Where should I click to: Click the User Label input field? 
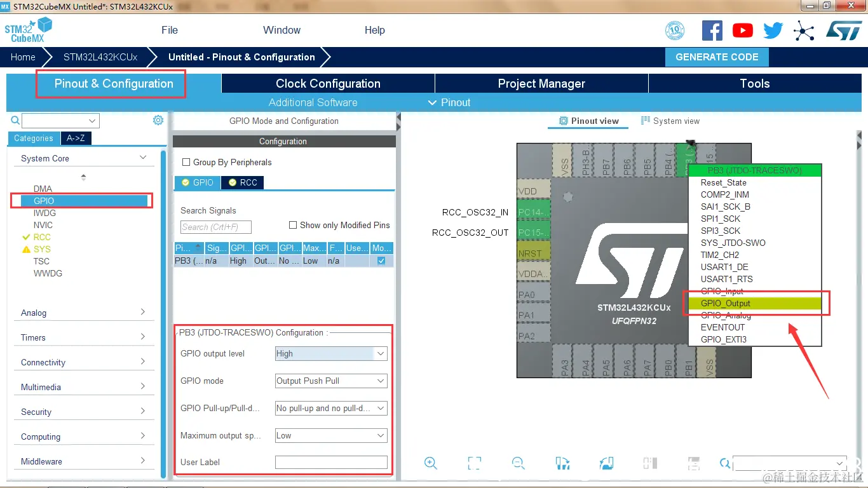(331, 463)
